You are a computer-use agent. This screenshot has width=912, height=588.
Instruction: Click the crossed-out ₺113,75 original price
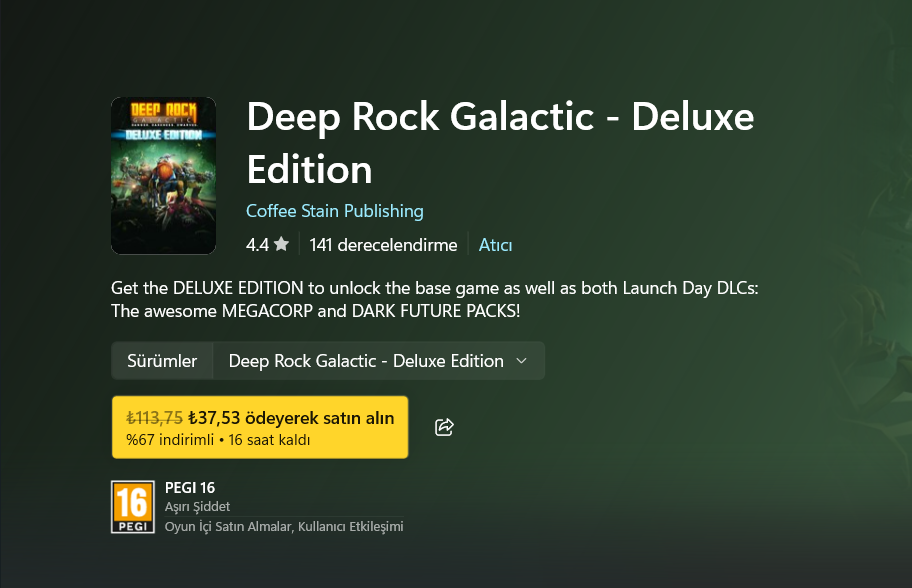click(x=154, y=418)
